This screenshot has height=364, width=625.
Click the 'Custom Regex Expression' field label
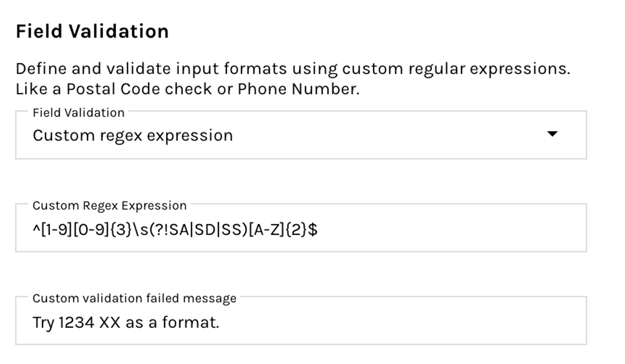[110, 206]
